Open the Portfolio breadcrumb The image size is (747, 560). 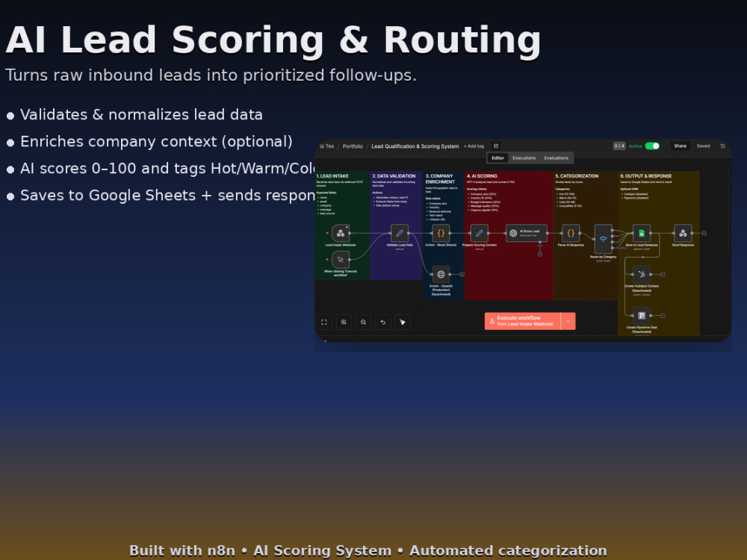353,146
